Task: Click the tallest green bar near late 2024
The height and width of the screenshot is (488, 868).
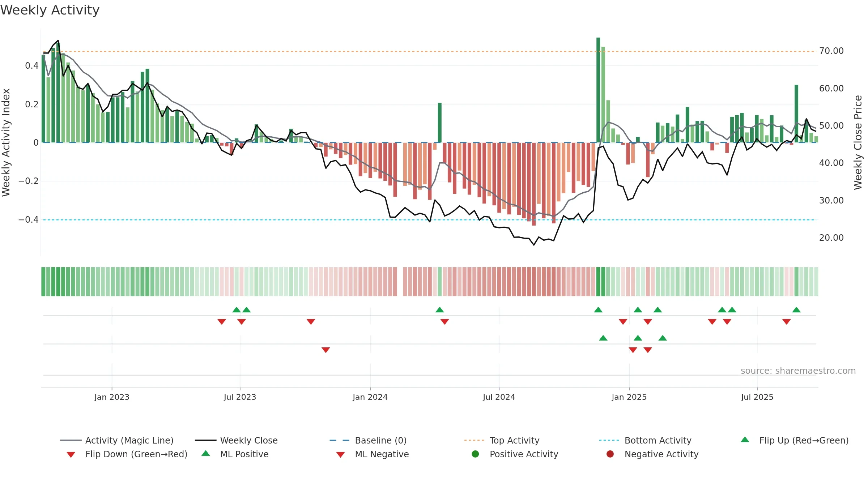Action: coord(598,90)
